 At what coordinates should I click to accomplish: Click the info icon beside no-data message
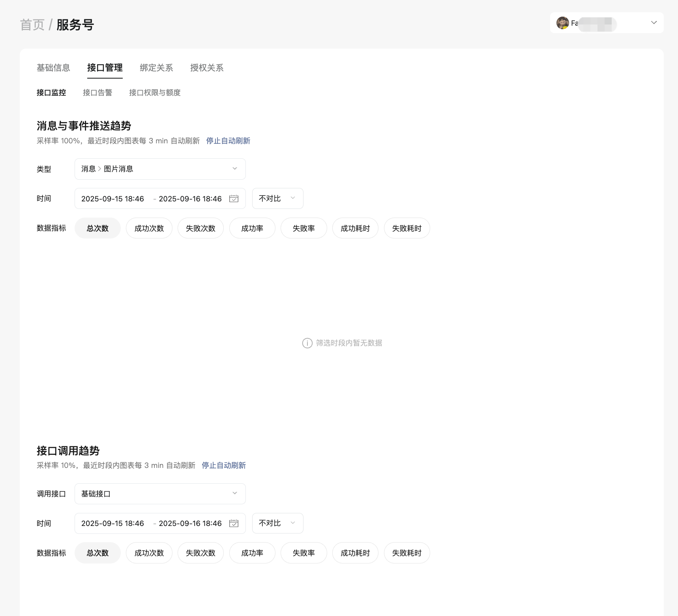click(x=307, y=343)
